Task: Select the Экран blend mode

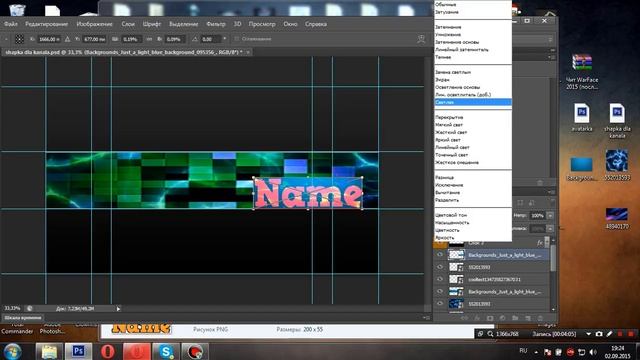Action: (473, 80)
